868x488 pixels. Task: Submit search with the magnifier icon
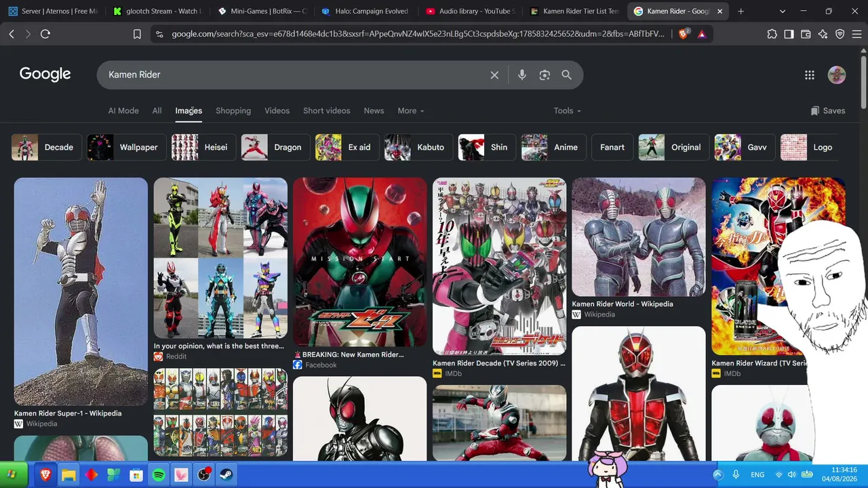pyautogui.click(x=567, y=75)
